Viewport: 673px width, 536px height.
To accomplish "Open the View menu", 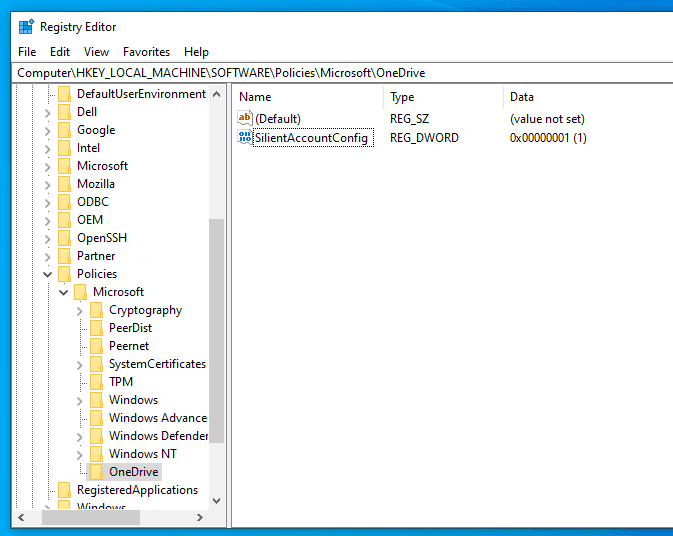I will tap(96, 52).
